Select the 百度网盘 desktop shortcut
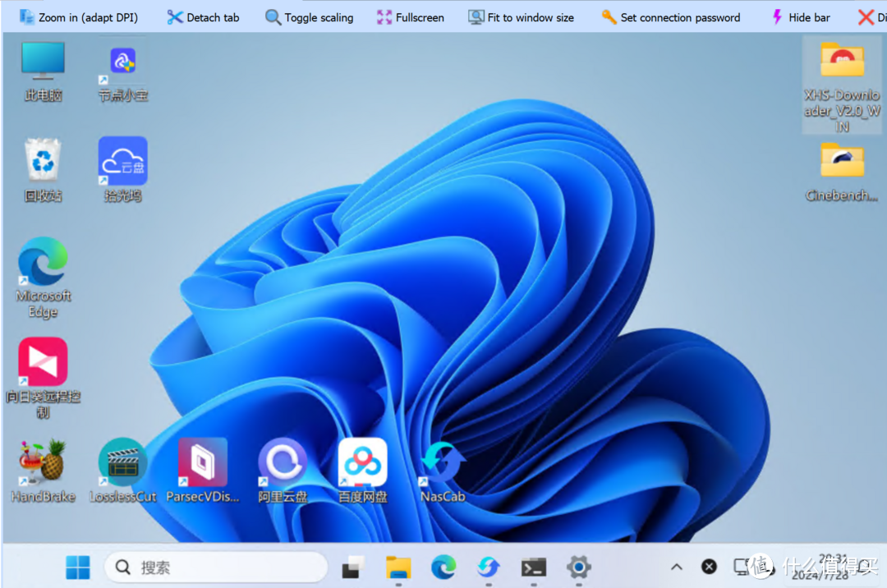The height and width of the screenshot is (588, 887). pyautogui.click(x=362, y=470)
